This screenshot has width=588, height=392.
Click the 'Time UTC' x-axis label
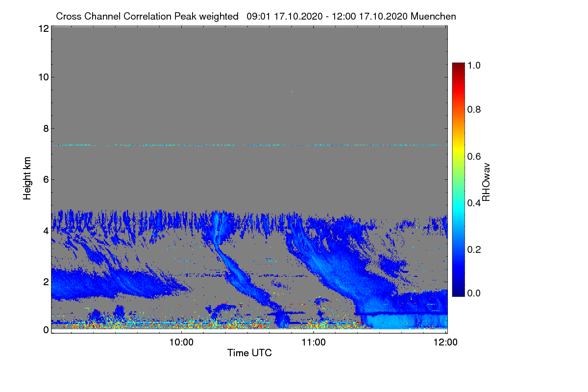pyautogui.click(x=249, y=353)
